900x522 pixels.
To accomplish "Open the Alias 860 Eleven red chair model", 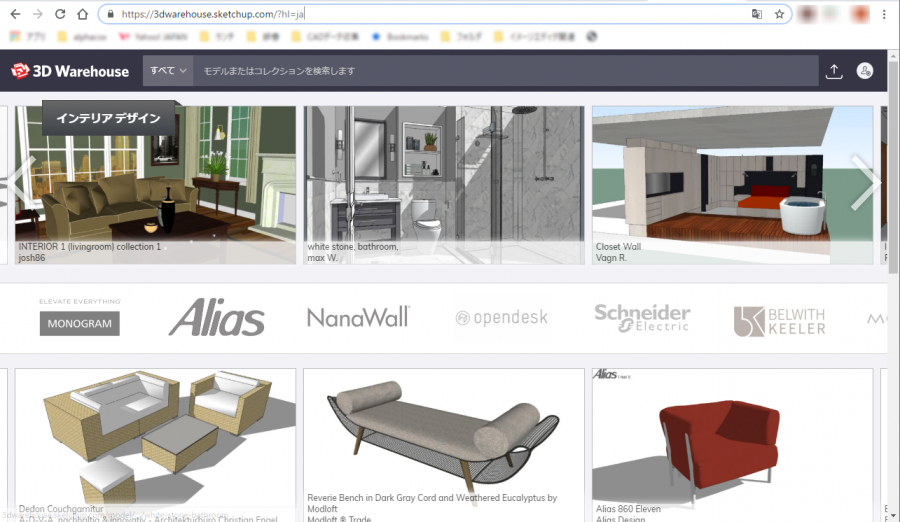I will [x=732, y=445].
